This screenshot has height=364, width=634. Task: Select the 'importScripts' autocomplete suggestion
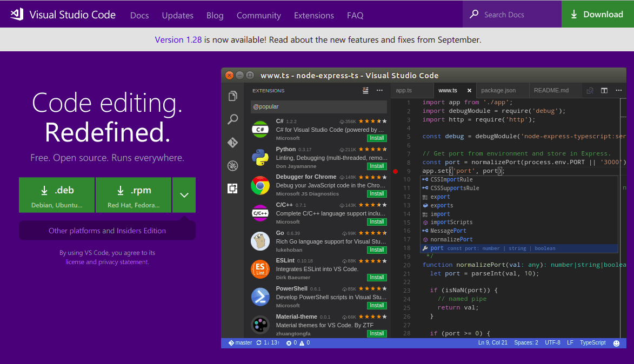pyautogui.click(x=519, y=222)
